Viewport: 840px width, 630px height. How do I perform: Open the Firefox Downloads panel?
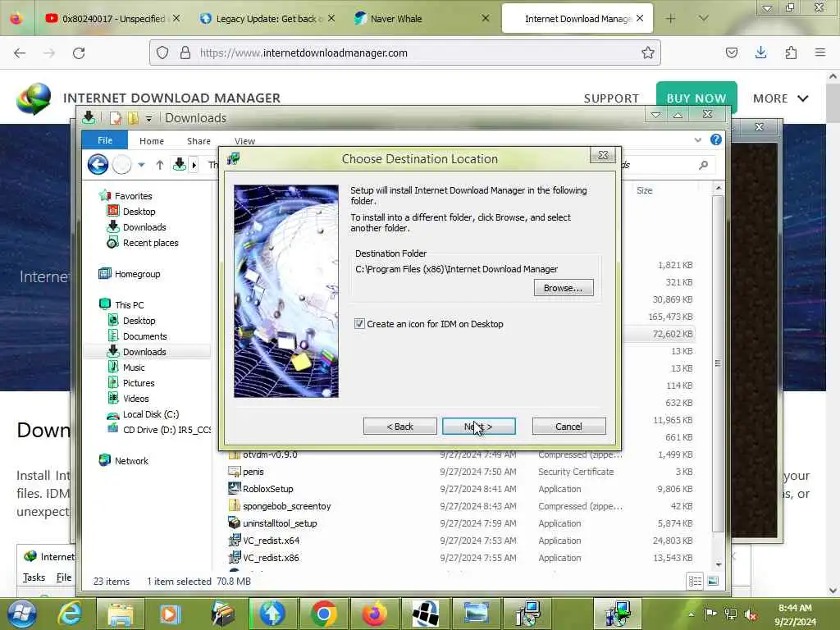760,52
